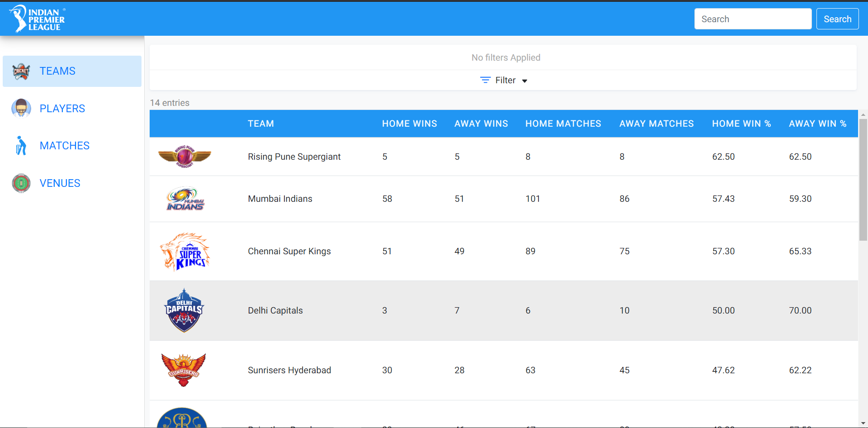Open the Matches section

[x=72, y=146]
